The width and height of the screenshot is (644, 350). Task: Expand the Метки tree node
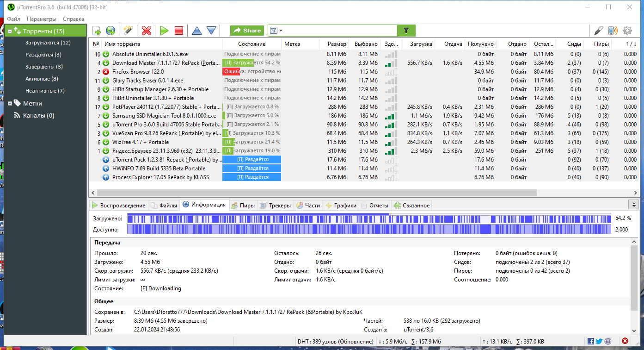pos(10,103)
